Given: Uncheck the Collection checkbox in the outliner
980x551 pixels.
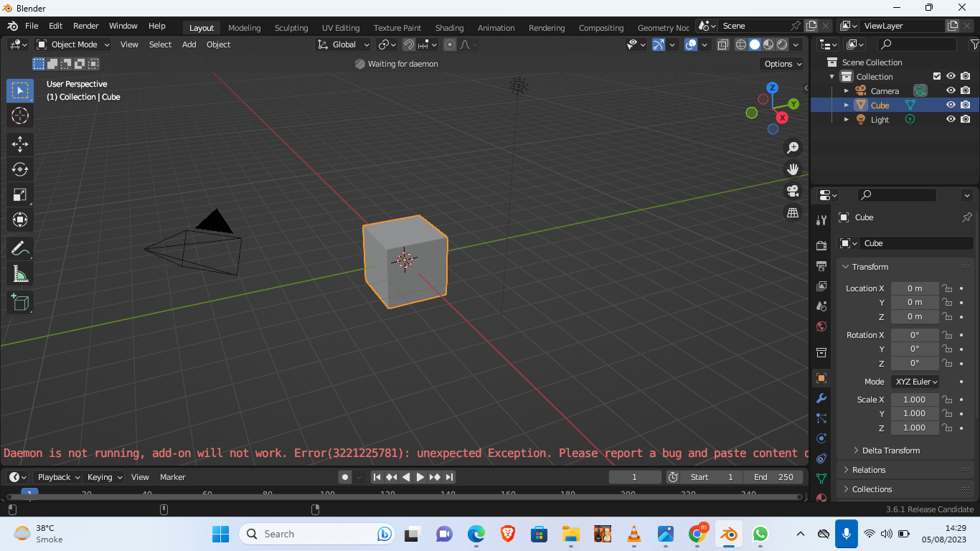Looking at the screenshot, I should click(936, 76).
